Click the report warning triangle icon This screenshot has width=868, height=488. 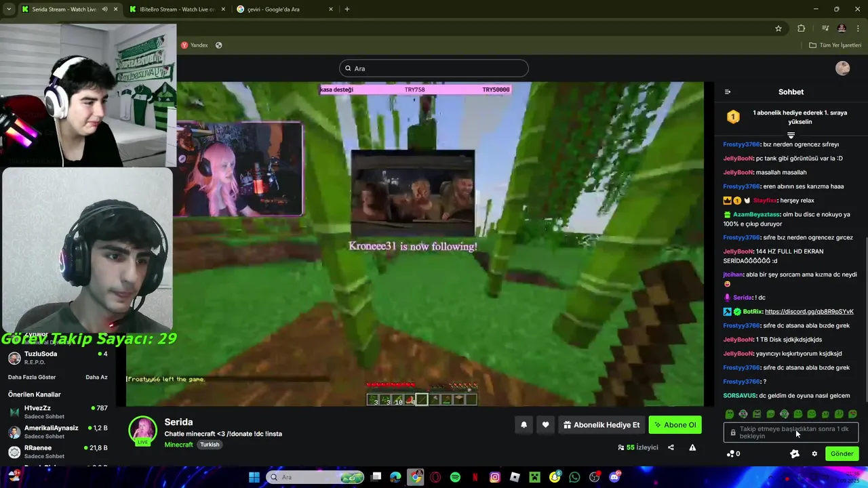(692, 447)
